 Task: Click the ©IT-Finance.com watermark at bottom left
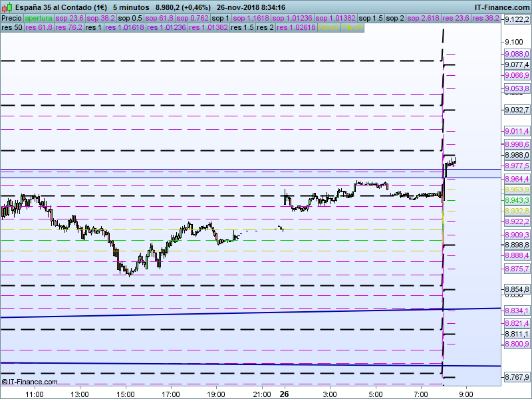29,382
